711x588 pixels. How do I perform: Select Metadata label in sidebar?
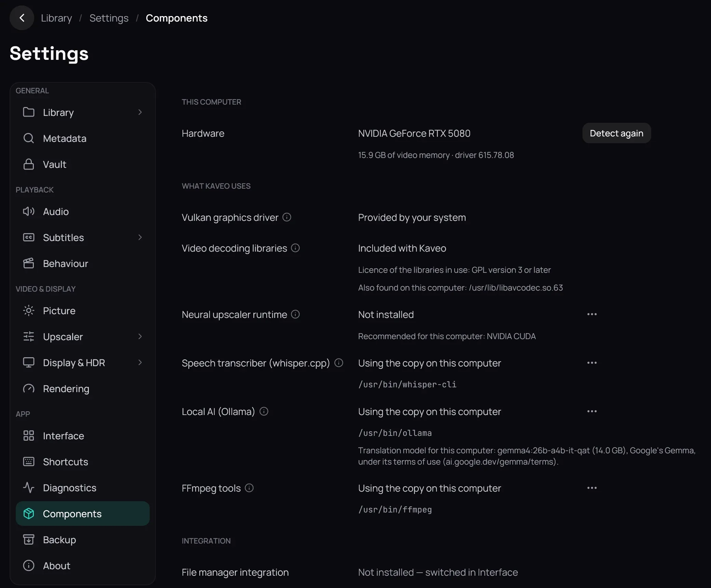pos(65,138)
